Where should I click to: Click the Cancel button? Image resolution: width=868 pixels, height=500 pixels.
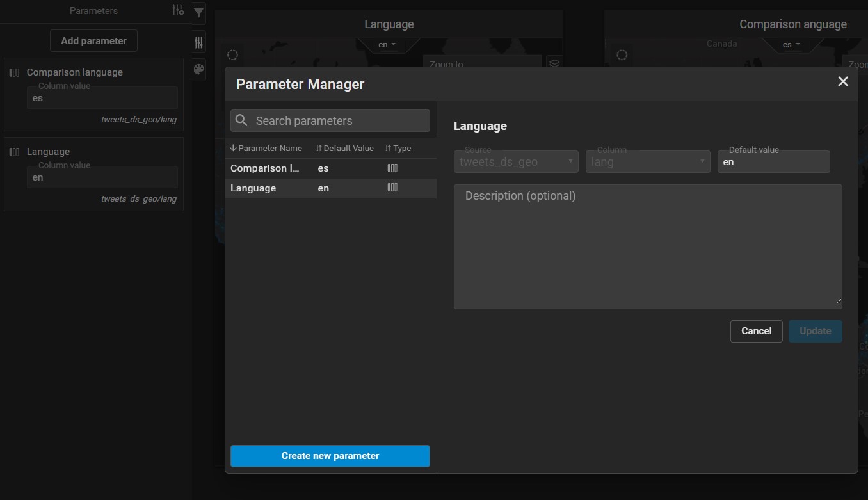(x=756, y=331)
